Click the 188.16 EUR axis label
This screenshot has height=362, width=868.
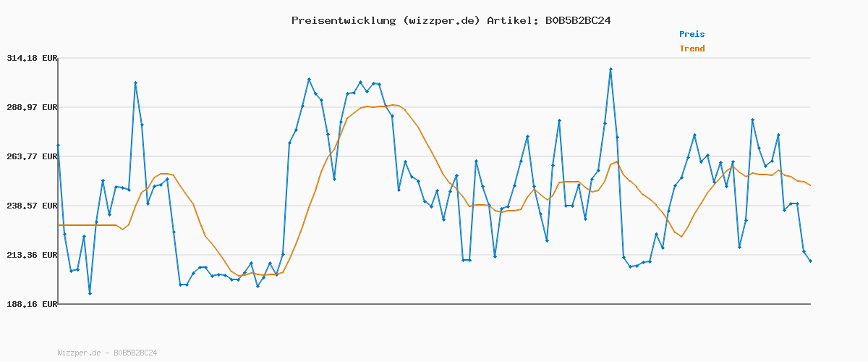32,304
